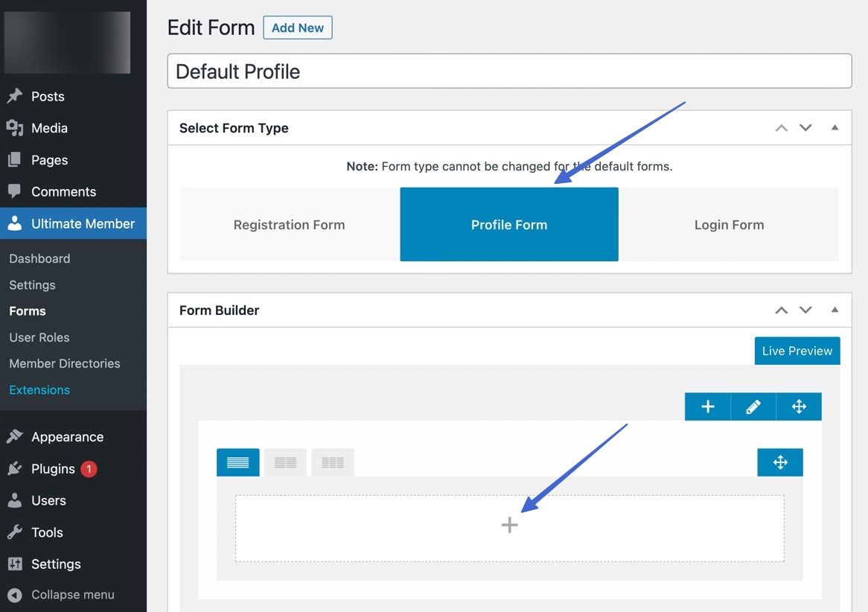Switch the row to three-column layout
Image resolution: width=868 pixels, height=612 pixels.
[333, 462]
